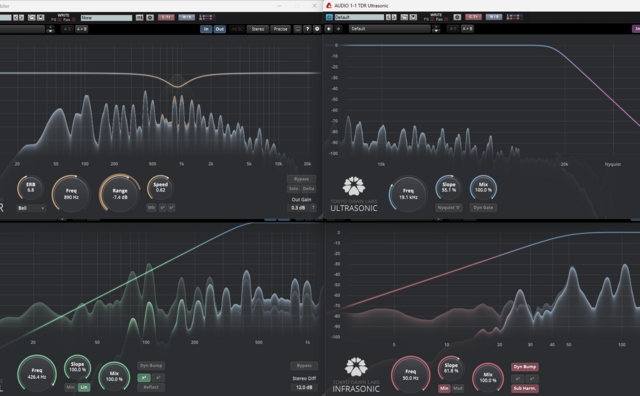Select next preset arrow in Ultrasonic header
The width and height of the screenshot is (640, 396).
pos(394,17)
